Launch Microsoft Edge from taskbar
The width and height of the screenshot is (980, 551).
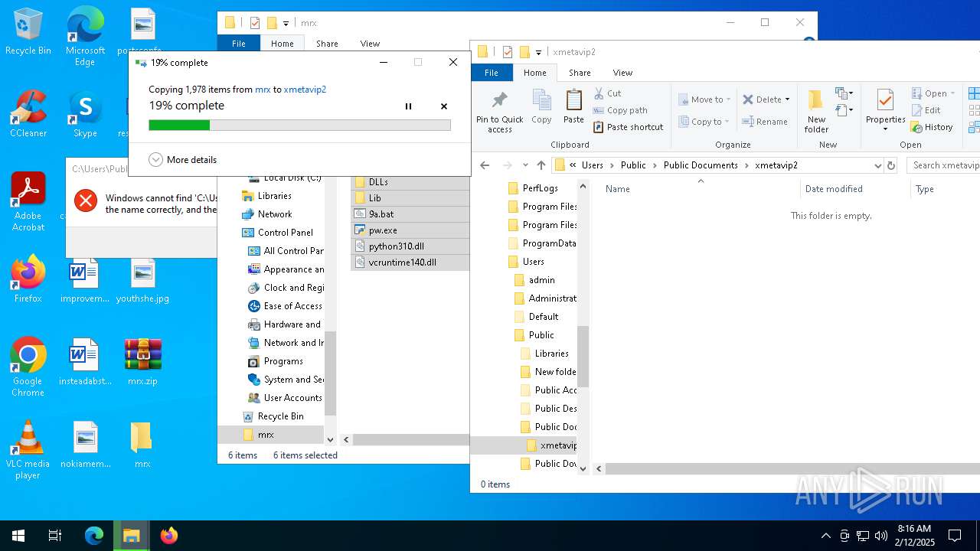94,536
